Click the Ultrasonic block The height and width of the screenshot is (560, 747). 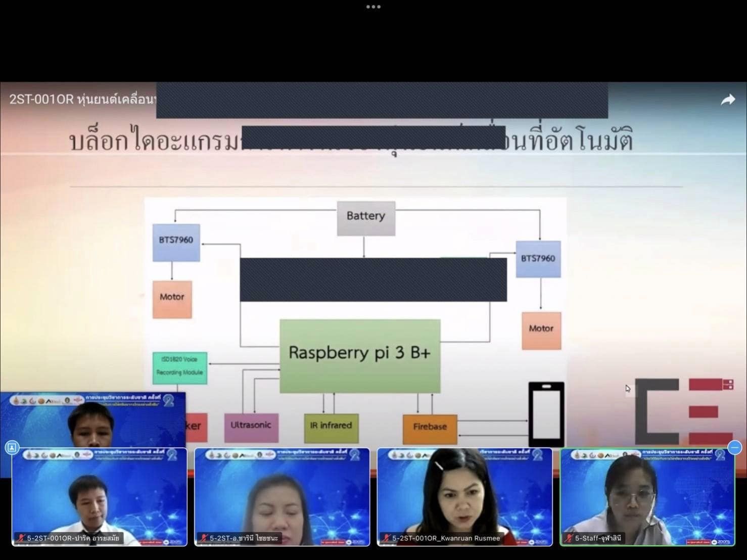(x=251, y=427)
